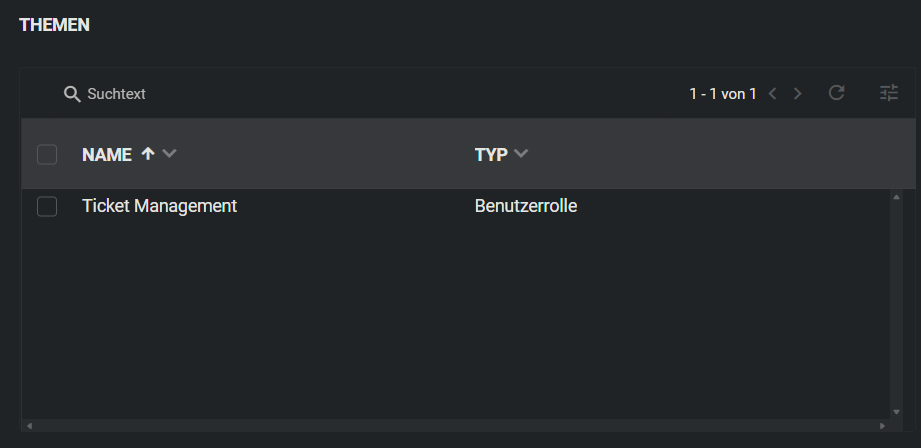921x448 pixels.
Task: Toggle the Name column sort arrow
Action: pyautogui.click(x=148, y=154)
